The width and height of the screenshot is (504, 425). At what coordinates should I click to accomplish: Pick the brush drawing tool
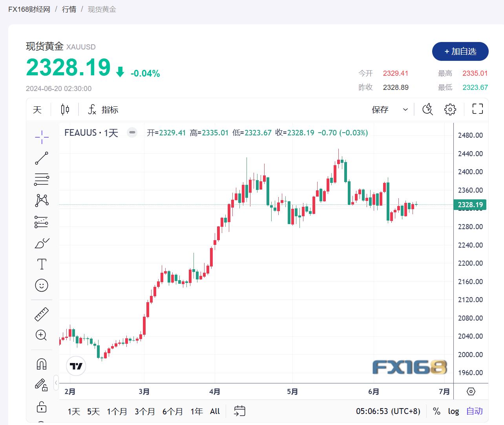42,243
